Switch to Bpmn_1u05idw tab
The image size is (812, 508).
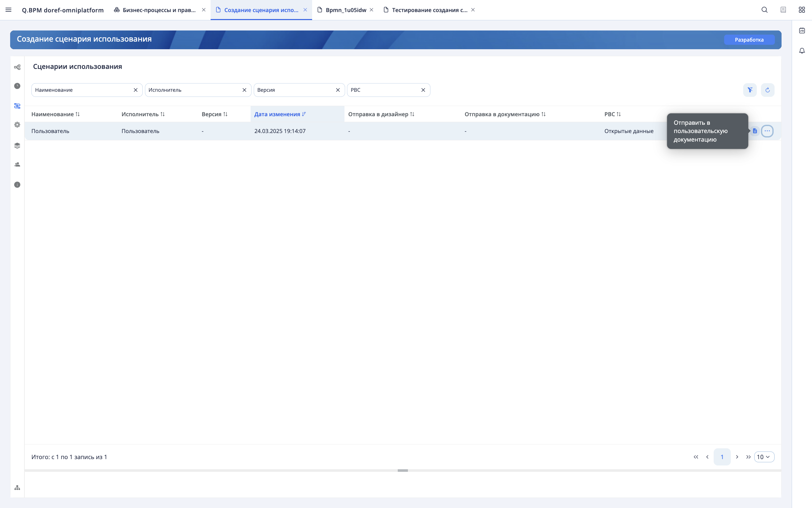[x=346, y=10]
